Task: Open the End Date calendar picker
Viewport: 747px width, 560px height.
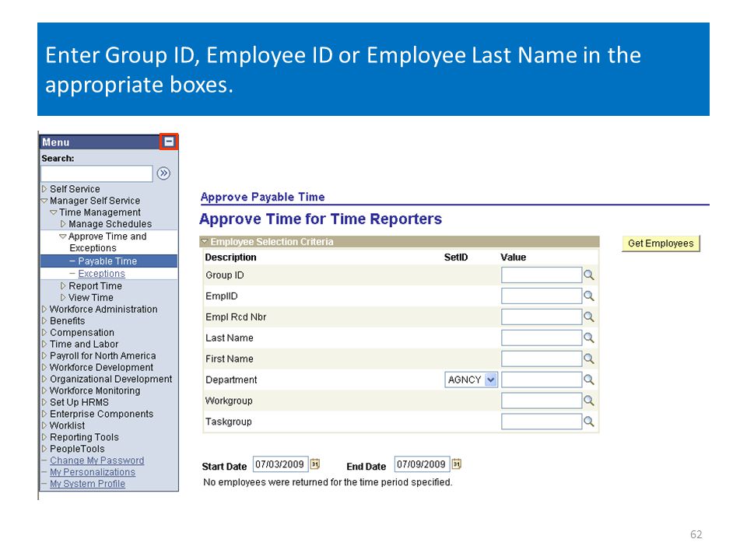Action: tap(457, 464)
